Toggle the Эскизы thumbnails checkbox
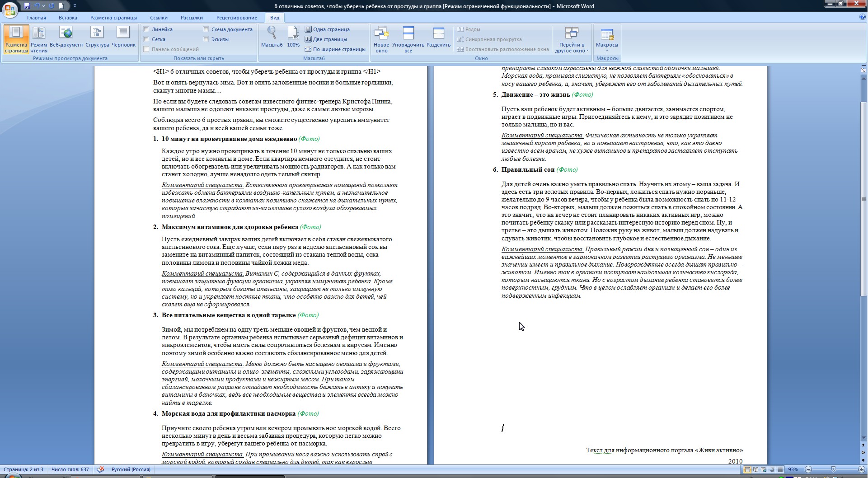The image size is (868, 478). pos(206,39)
